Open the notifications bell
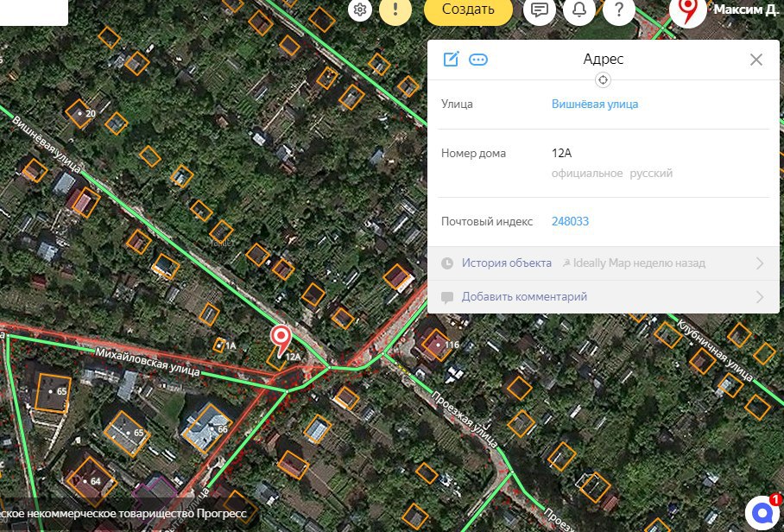The image size is (784, 532). (x=579, y=9)
